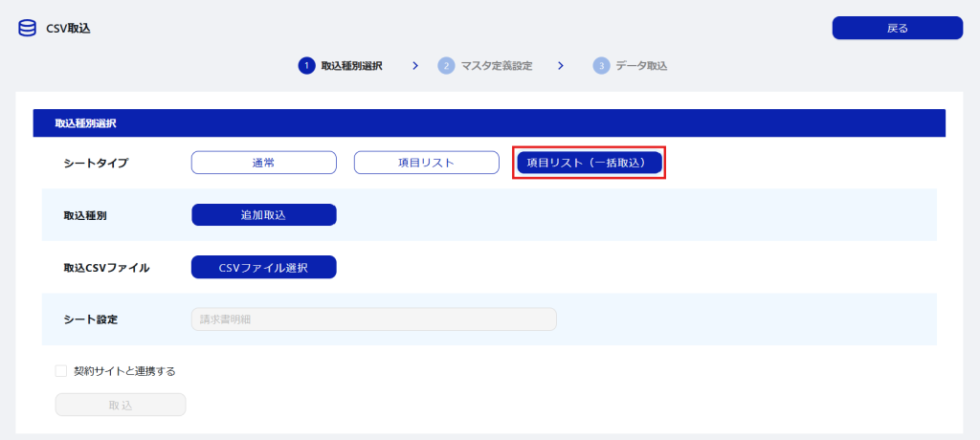Enable the 契約サイトと連携する checkbox
The width and height of the screenshot is (980, 440).
coord(61,371)
